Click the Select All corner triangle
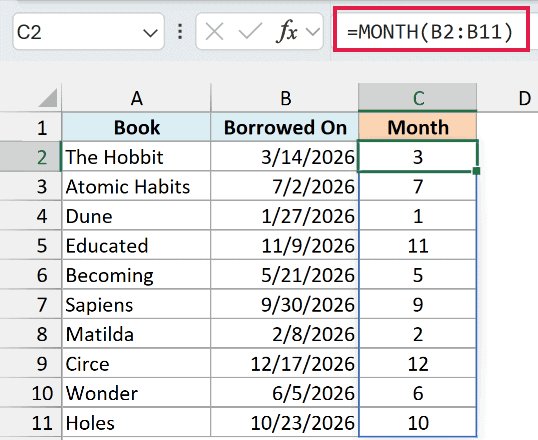 pos(48,98)
